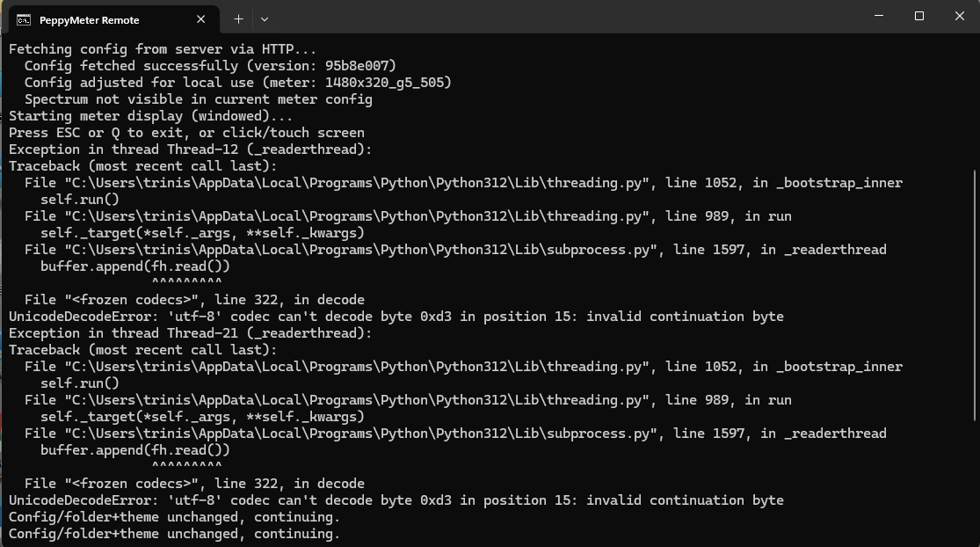
Task: Click the "Spectrum not visible" message line
Action: (x=198, y=99)
